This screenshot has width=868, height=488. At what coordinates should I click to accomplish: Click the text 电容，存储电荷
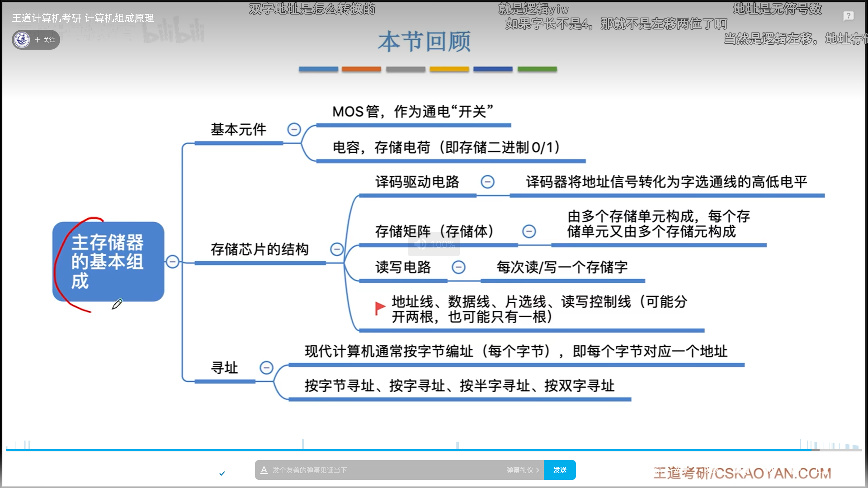click(x=382, y=147)
